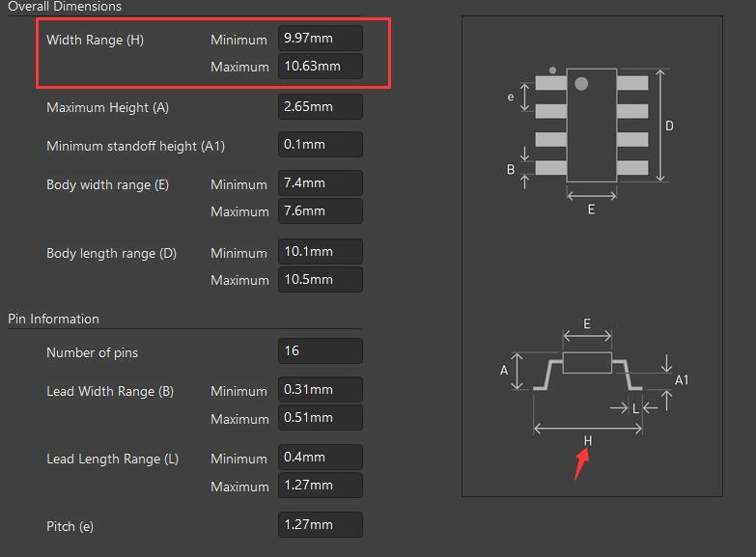
Task: Click the 'Lead Length Range (L)' label
Action: click(x=112, y=459)
